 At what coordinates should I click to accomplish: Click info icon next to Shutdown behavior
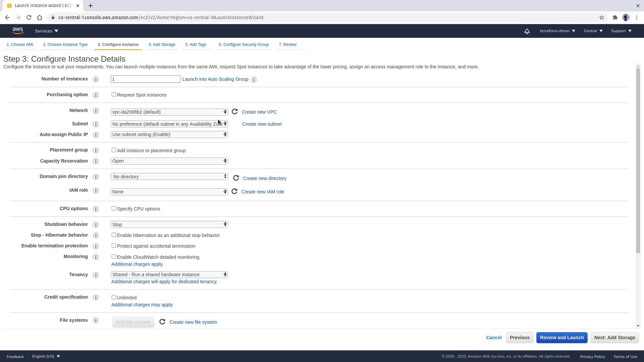coord(96,225)
